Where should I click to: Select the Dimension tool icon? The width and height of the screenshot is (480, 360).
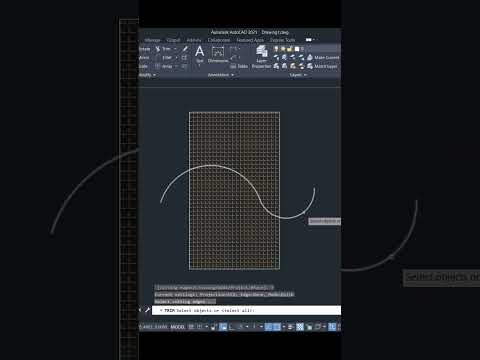[218, 52]
